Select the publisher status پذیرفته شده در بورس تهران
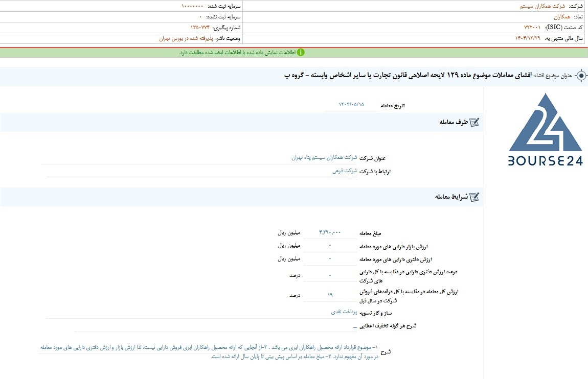The image size is (588, 379). pyautogui.click(x=186, y=38)
